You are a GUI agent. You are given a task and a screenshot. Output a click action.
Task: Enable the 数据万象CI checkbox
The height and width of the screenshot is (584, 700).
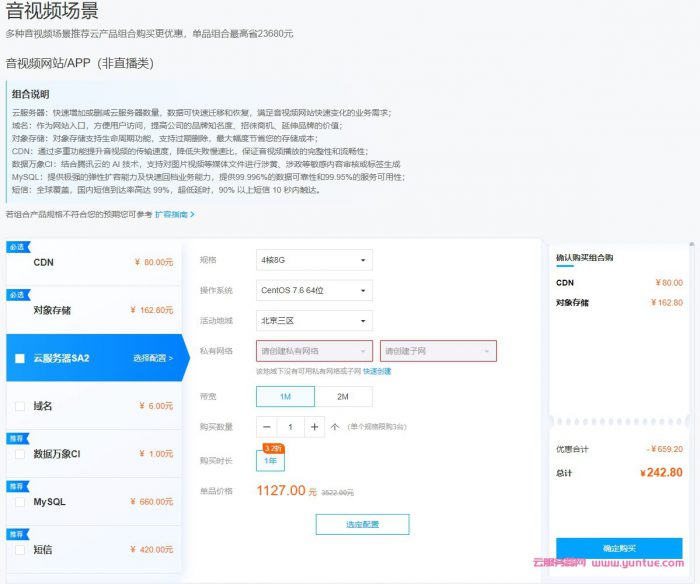tap(20, 454)
